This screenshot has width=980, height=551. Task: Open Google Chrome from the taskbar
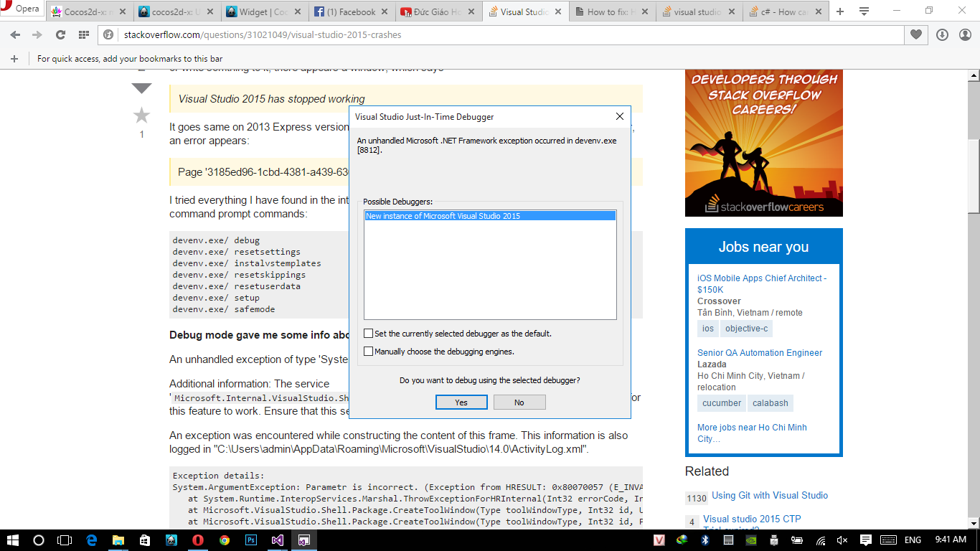tap(225, 540)
